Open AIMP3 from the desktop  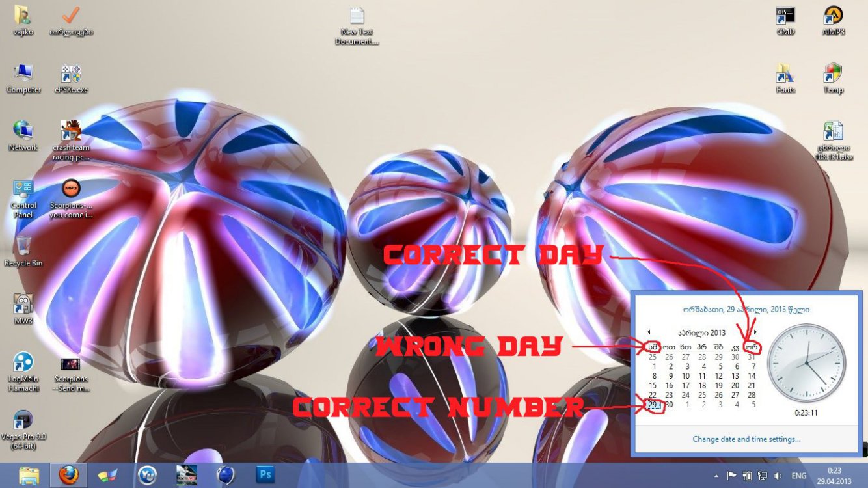833,16
